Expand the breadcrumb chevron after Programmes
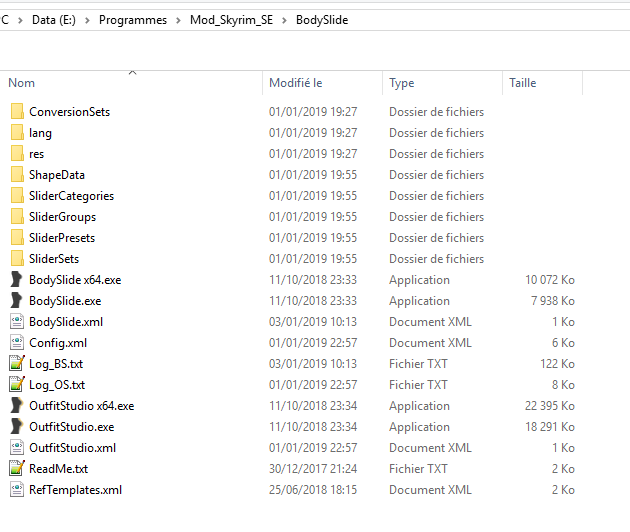 [179, 20]
